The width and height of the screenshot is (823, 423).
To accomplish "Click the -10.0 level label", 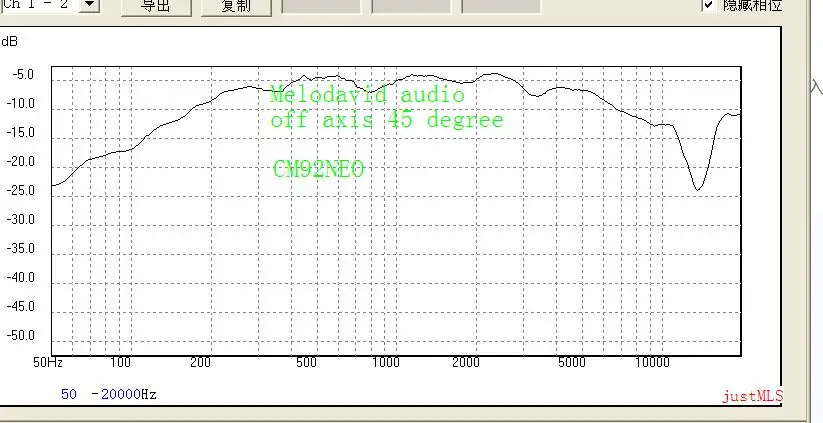I will (x=20, y=103).
